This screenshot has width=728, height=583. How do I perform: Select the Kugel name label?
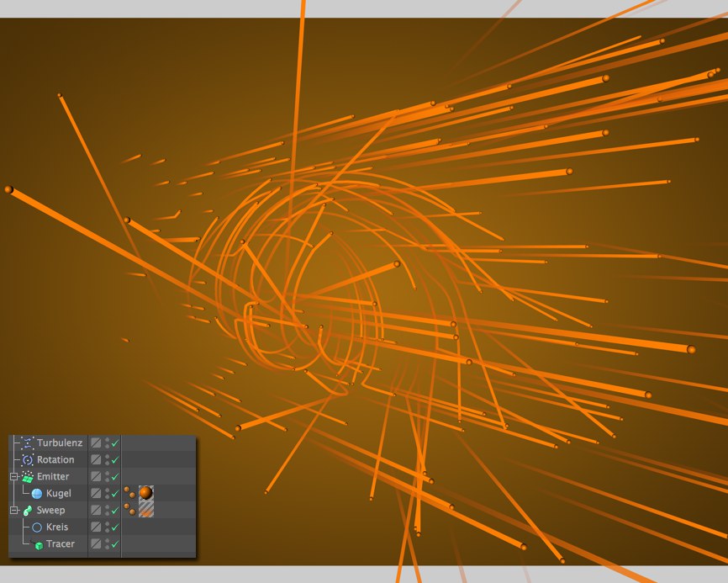click(x=58, y=494)
